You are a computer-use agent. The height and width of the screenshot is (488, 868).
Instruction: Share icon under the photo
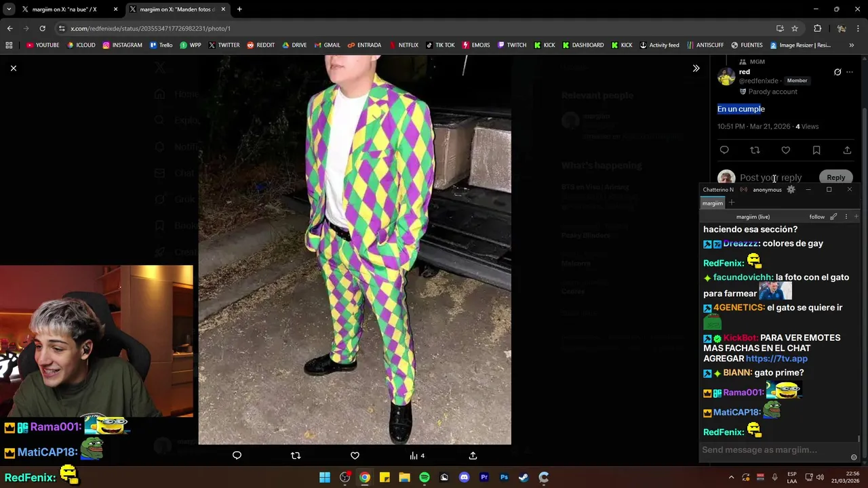(x=473, y=455)
